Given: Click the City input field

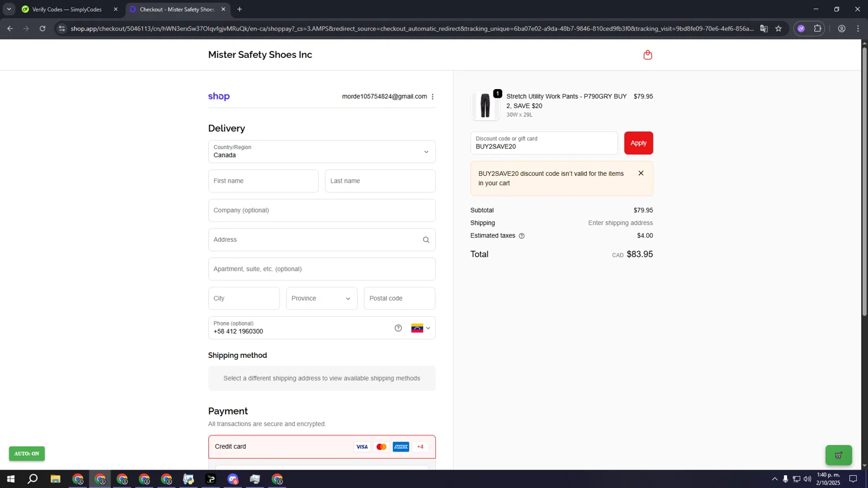Looking at the screenshot, I should pyautogui.click(x=244, y=298).
